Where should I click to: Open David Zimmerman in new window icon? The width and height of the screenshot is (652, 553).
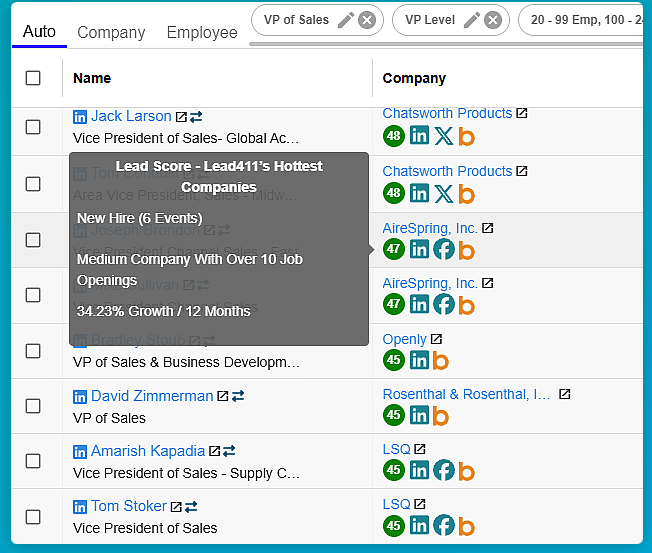223,396
